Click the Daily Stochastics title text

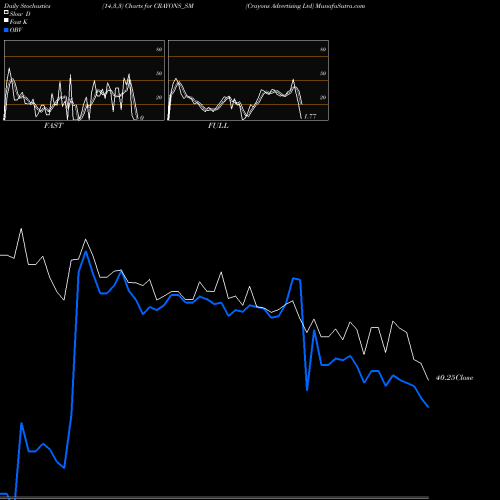click(27, 6)
